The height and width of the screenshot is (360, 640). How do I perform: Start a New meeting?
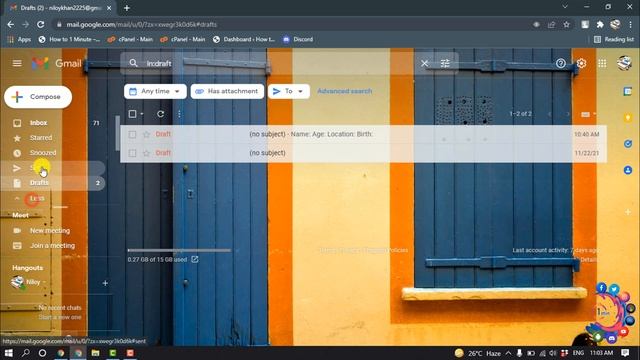click(x=49, y=231)
